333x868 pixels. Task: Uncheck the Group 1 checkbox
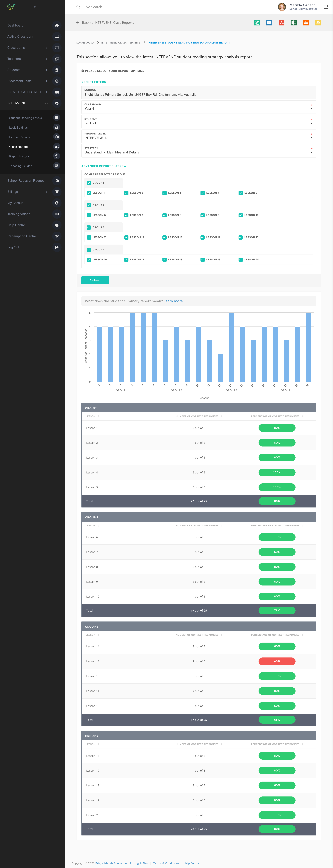tap(89, 183)
